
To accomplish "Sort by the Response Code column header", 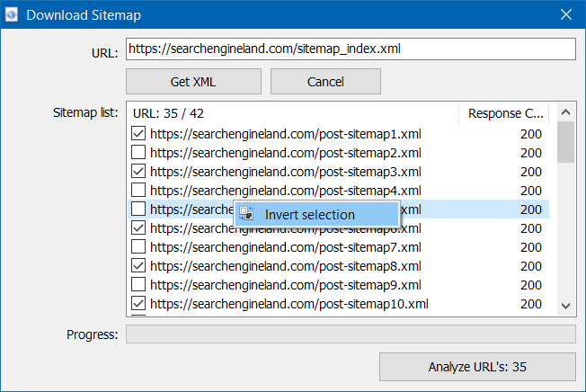I will [x=506, y=113].
